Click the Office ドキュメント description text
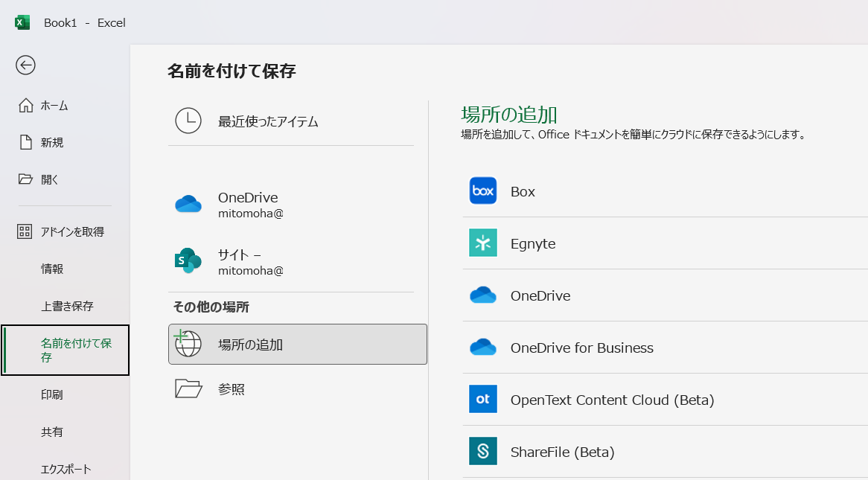868x480 pixels. click(634, 135)
